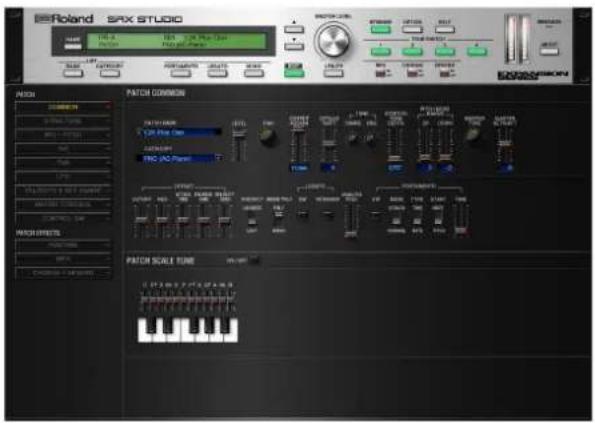
Task: Toggle Tone Switch 4
Action: [477, 51]
